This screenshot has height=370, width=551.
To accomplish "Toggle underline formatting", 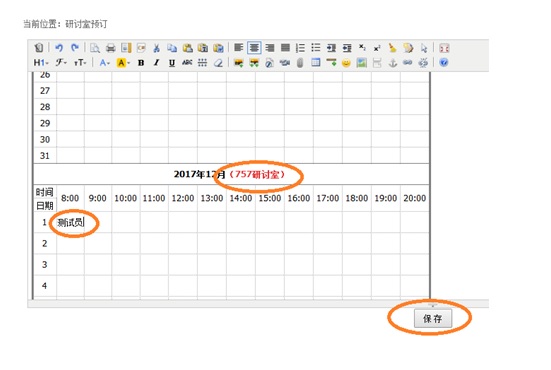I will pos(171,63).
